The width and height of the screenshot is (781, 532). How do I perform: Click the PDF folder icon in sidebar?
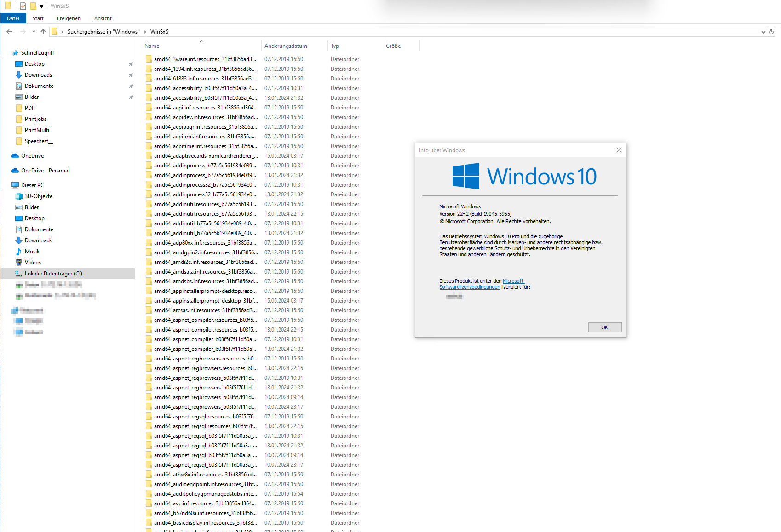click(19, 108)
